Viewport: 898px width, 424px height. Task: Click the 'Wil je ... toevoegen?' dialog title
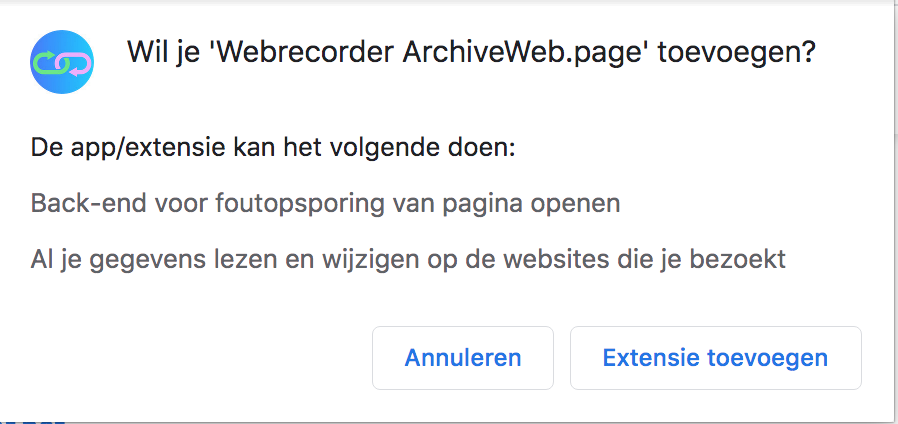(x=470, y=54)
